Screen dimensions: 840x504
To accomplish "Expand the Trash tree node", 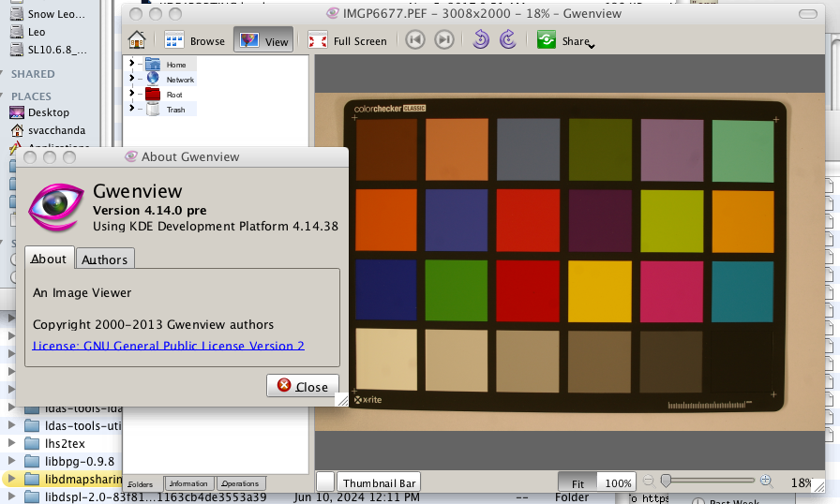I will tap(131, 108).
